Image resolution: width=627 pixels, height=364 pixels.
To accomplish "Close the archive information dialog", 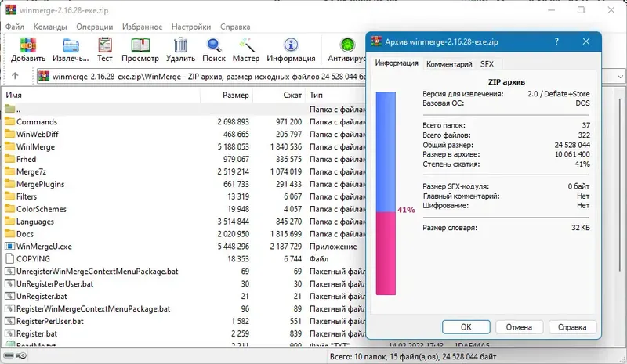I will 586,41.
